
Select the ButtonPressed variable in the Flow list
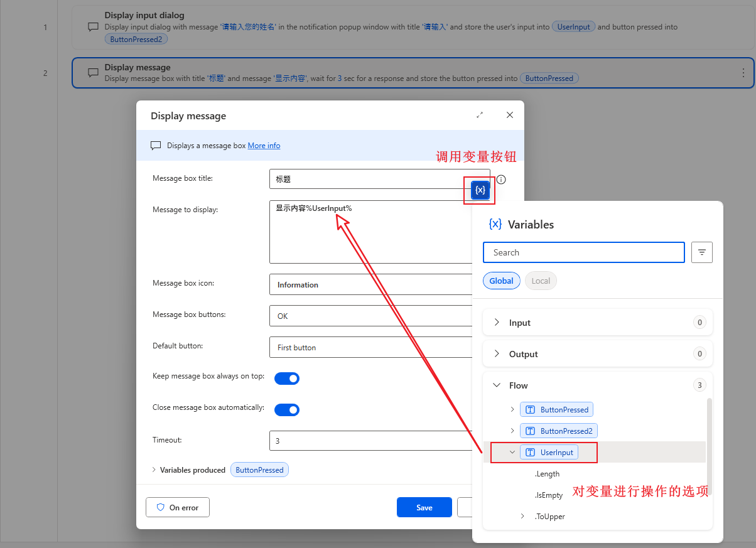(556, 410)
